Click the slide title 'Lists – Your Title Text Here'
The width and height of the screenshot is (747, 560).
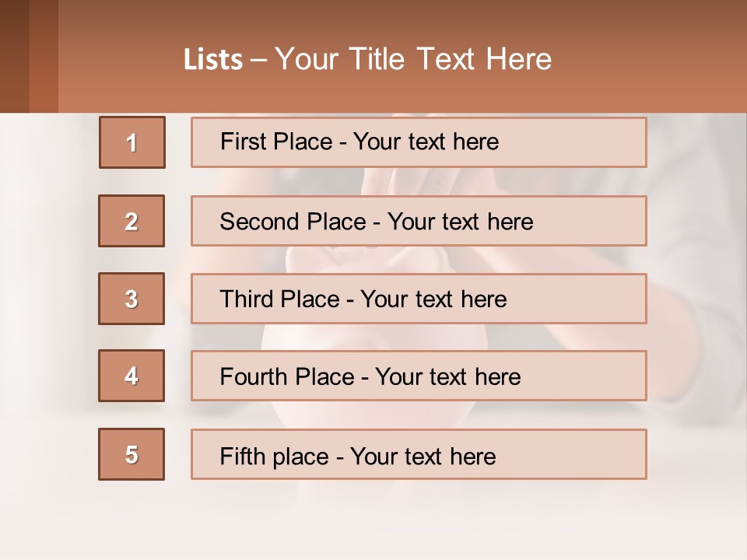coord(367,59)
